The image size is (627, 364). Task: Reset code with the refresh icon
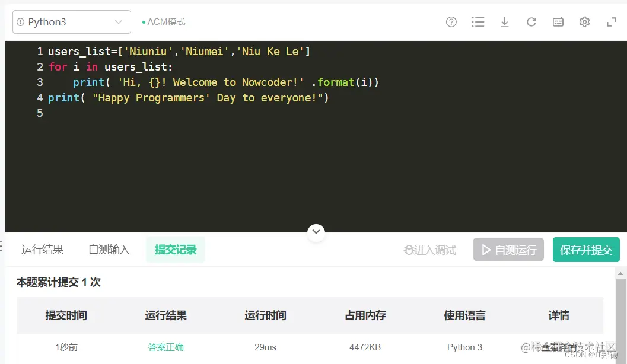point(531,22)
